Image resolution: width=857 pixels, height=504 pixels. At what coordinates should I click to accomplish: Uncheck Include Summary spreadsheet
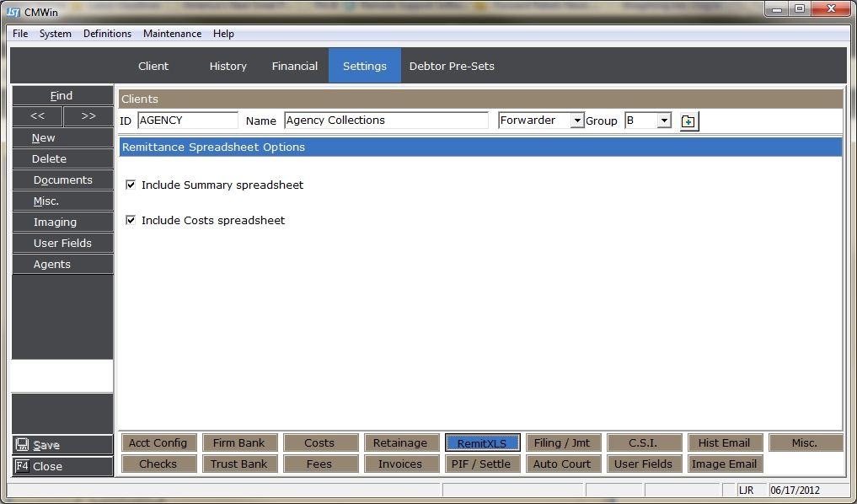(131, 185)
